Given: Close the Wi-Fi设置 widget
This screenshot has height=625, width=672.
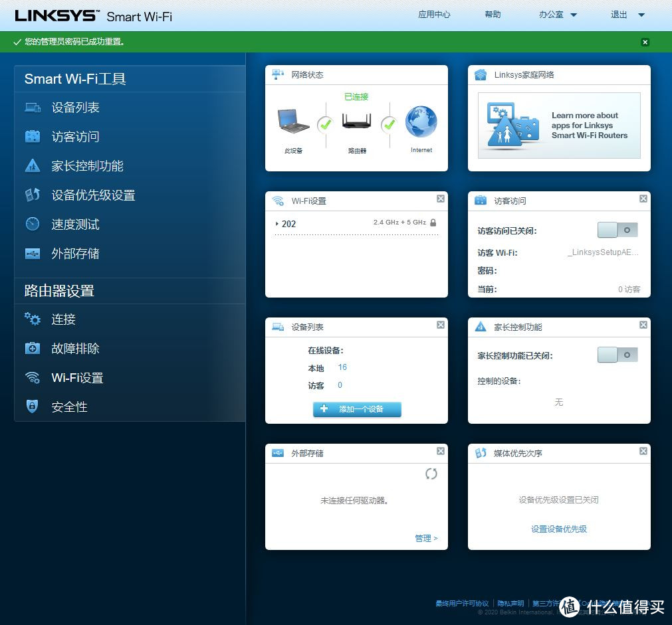Looking at the screenshot, I should point(441,199).
